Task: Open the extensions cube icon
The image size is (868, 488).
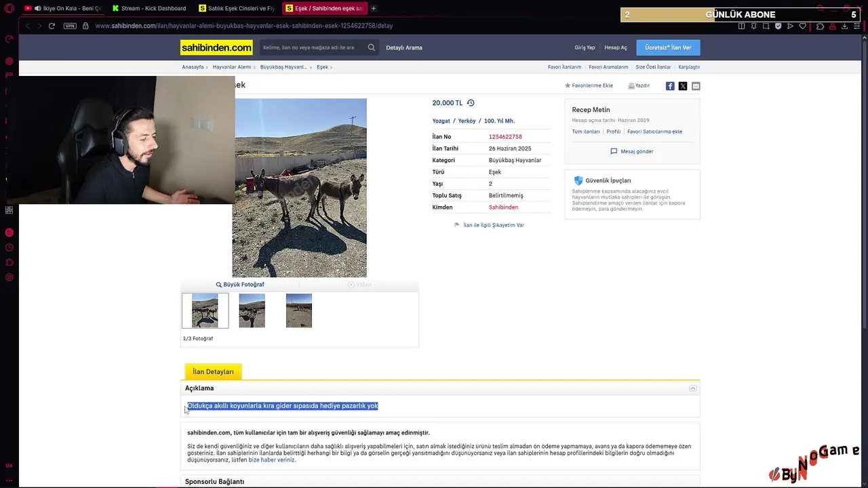Action: coord(820,26)
